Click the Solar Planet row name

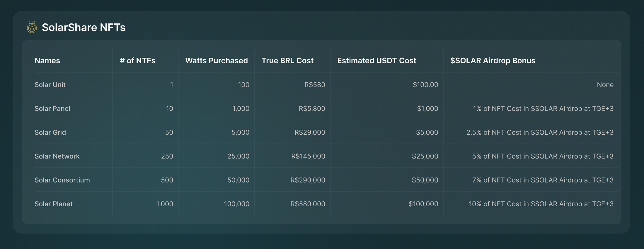coord(54,204)
